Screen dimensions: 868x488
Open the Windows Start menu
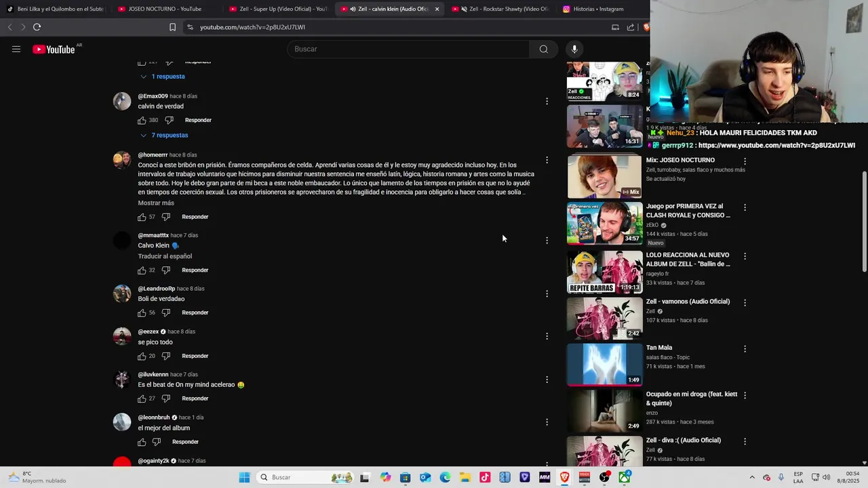tap(244, 477)
